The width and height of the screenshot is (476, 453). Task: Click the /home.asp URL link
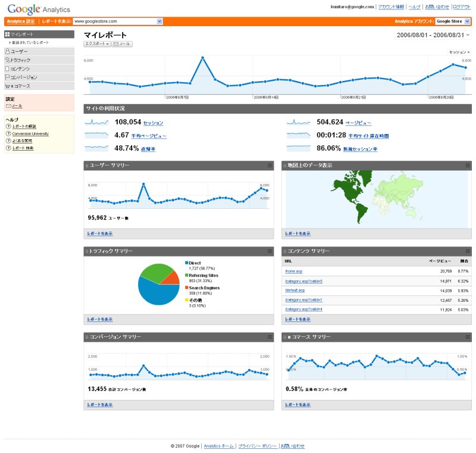tap(294, 271)
